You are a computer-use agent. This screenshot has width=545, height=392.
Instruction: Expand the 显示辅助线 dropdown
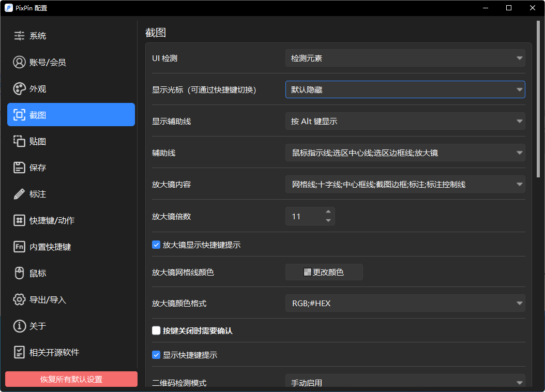click(x=405, y=121)
